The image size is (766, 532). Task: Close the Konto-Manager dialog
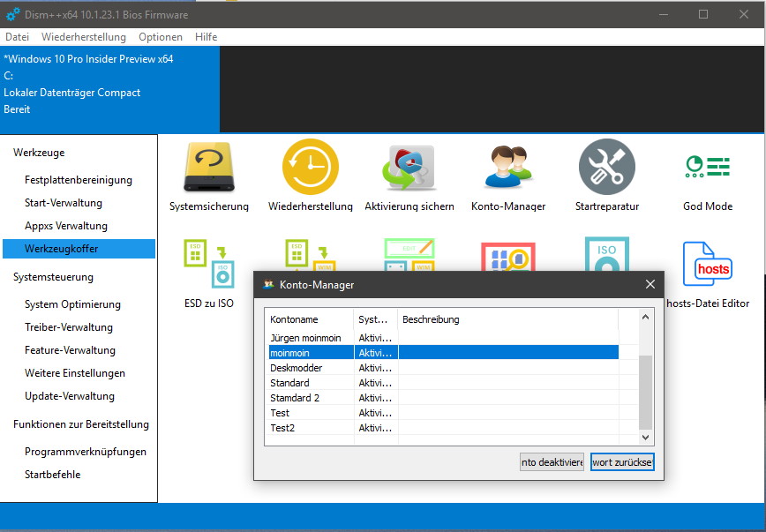tap(650, 284)
